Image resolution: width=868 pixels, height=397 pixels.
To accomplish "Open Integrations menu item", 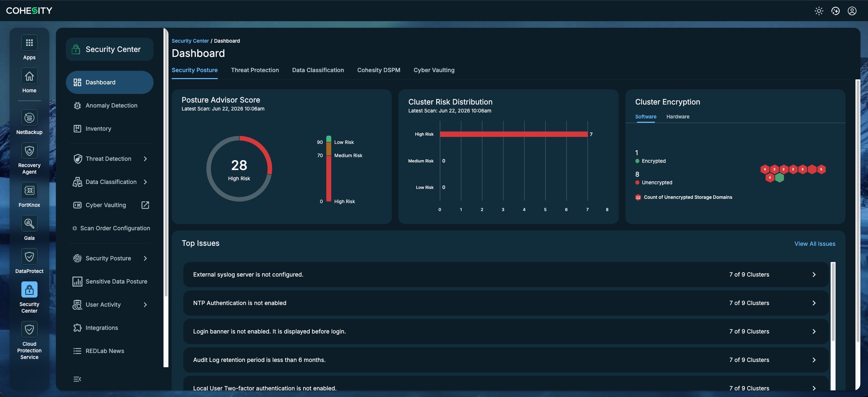I will pos(110,328).
